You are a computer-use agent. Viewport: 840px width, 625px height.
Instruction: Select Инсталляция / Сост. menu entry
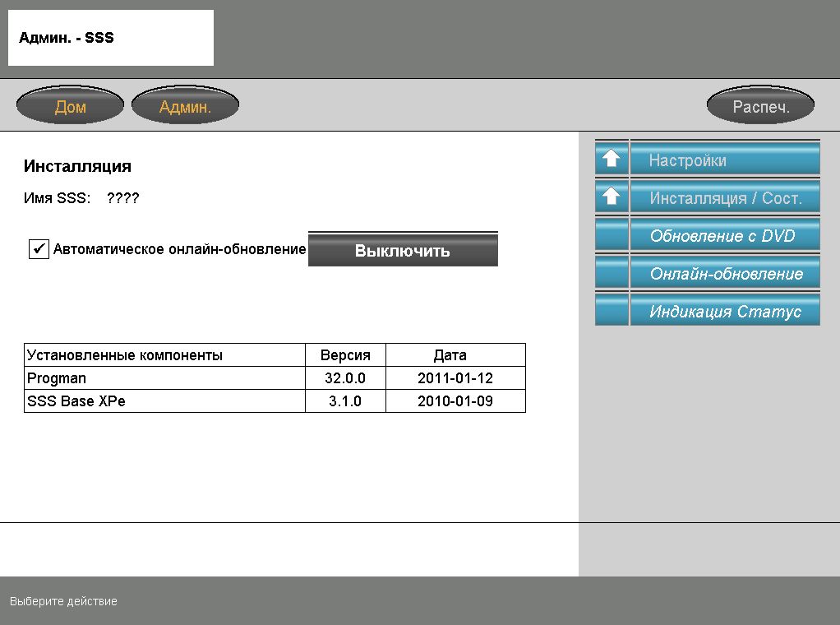click(x=725, y=197)
